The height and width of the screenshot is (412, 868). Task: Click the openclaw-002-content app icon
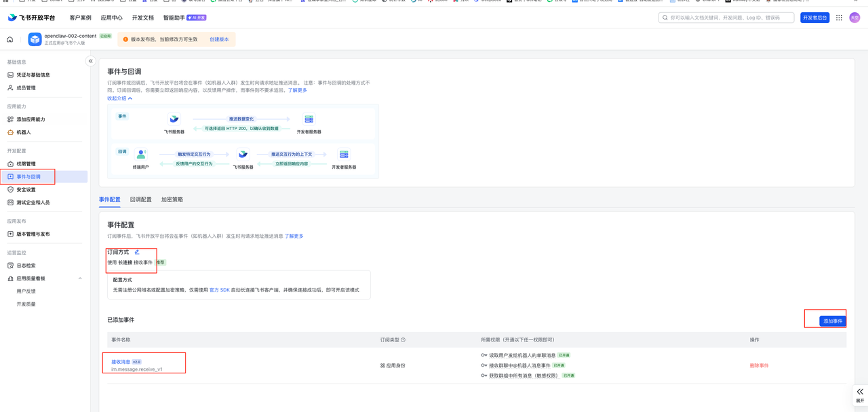point(35,39)
